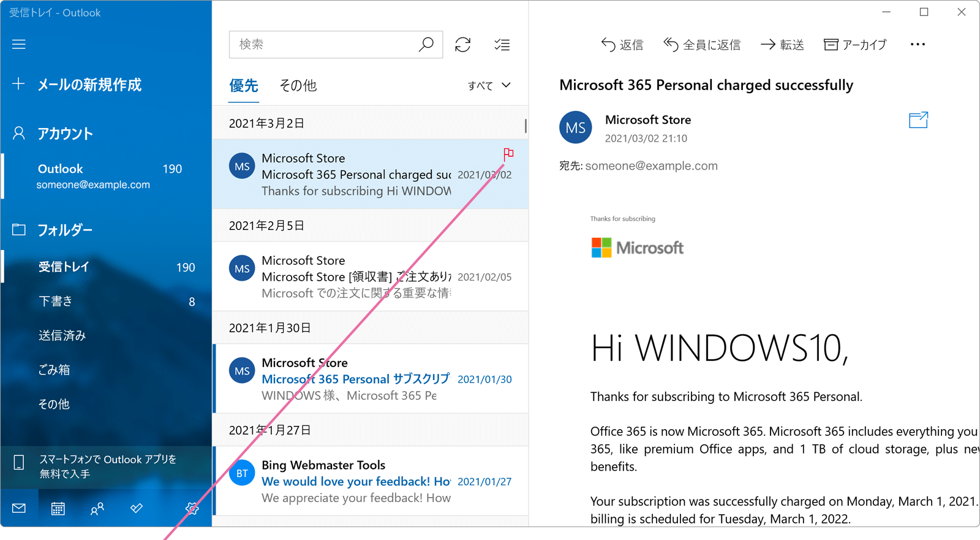
Task: Click recipient someone@example.com in 宛先 line
Action: (x=651, y=165)
